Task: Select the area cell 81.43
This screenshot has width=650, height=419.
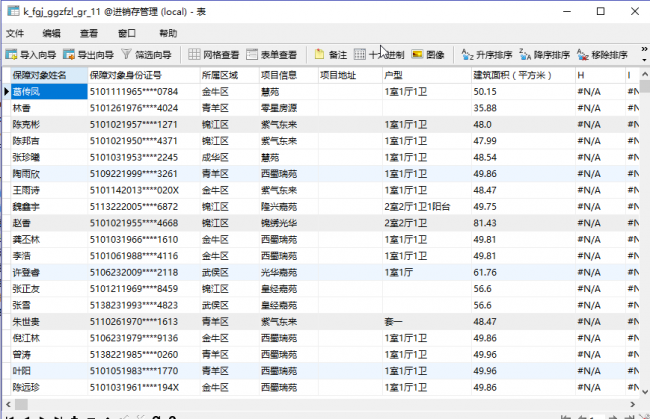Action: pyautogui.click(x=523, y=223)
